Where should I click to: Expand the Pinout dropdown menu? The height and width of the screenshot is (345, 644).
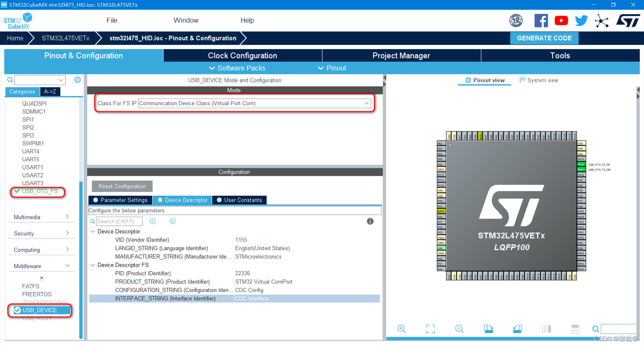pos(332,68)
